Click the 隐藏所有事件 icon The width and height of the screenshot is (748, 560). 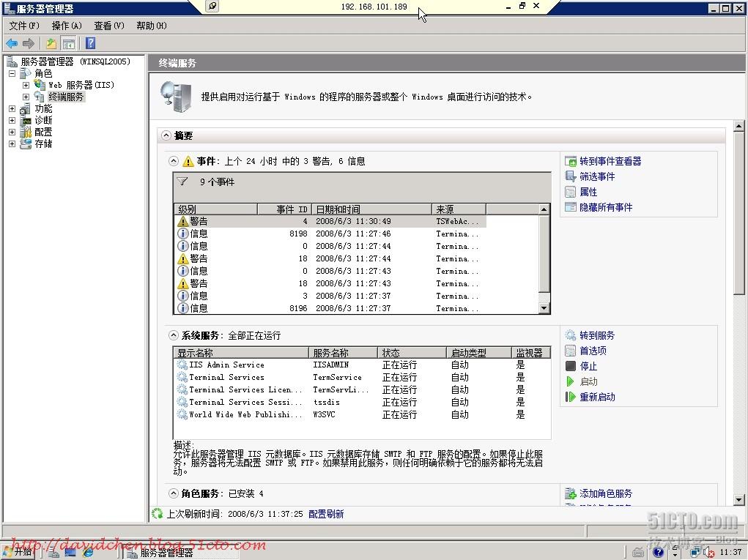pos(571,207)
